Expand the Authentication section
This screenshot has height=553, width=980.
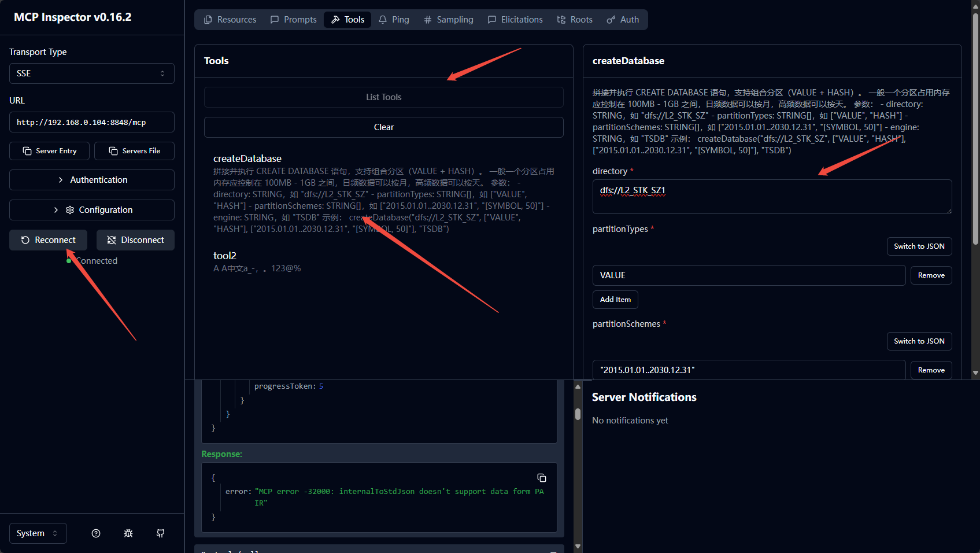coord(91,180)
